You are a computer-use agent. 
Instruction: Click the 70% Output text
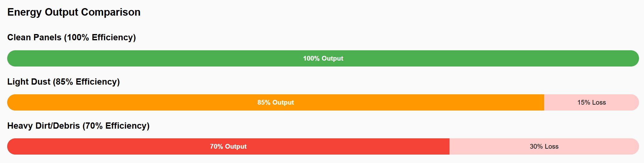(x=228, y=146)
